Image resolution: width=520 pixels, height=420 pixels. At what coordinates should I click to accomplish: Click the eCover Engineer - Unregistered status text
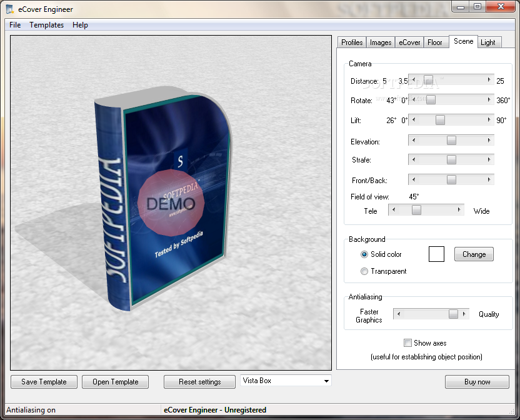point(215,410)
